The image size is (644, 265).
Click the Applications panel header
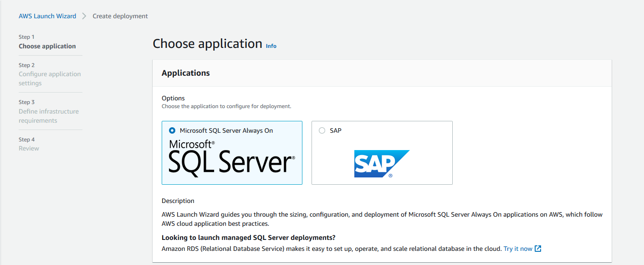point(186,73)
